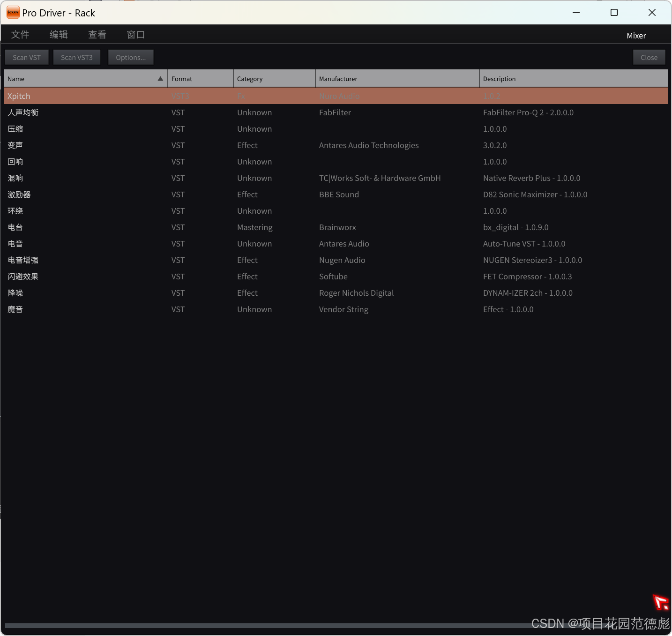672x636 pixels.
Task: Click the Roger Nichols Digital cell
Action: pos(356,293)
